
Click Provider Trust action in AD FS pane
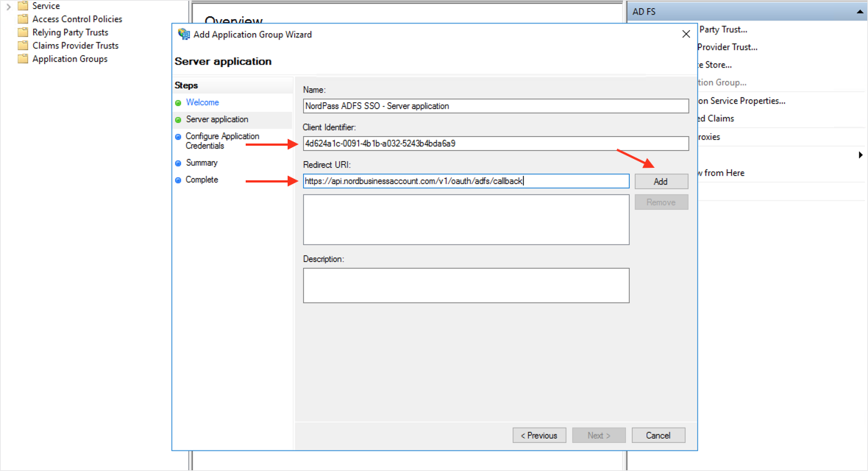727,47
